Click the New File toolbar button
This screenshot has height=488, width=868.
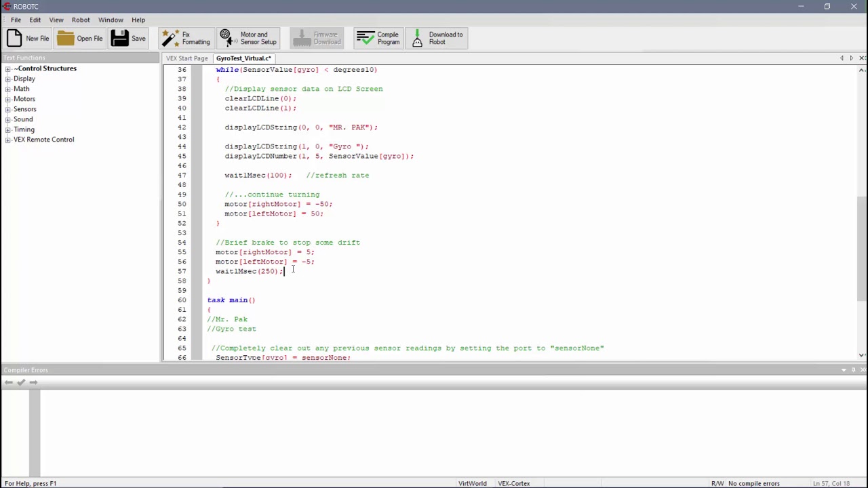(28, 38)
